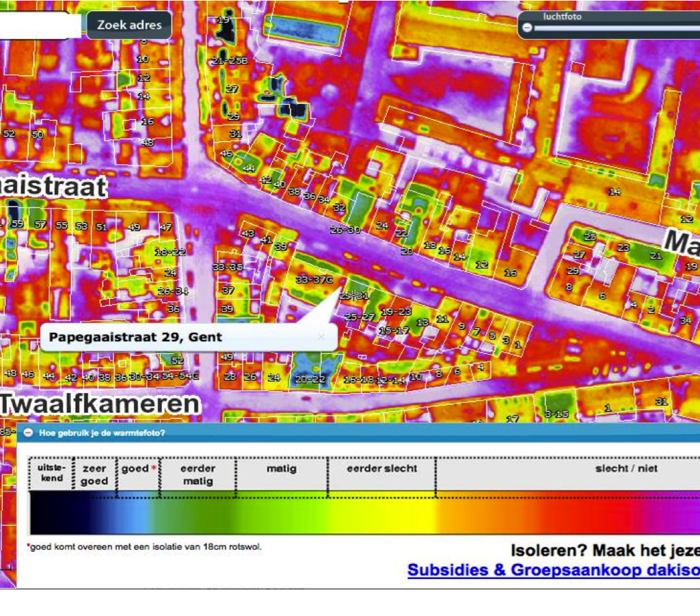Screen dimensions: 700x616
Task: Open Subsidies & Groepsaankoop link
Action: [x=552, y=570]
